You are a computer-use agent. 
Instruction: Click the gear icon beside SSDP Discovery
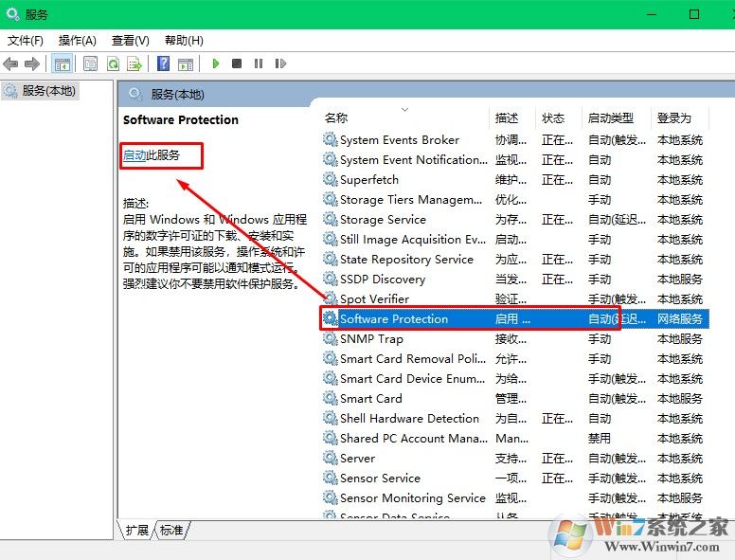pyautogui.click(x=330, y=280)
